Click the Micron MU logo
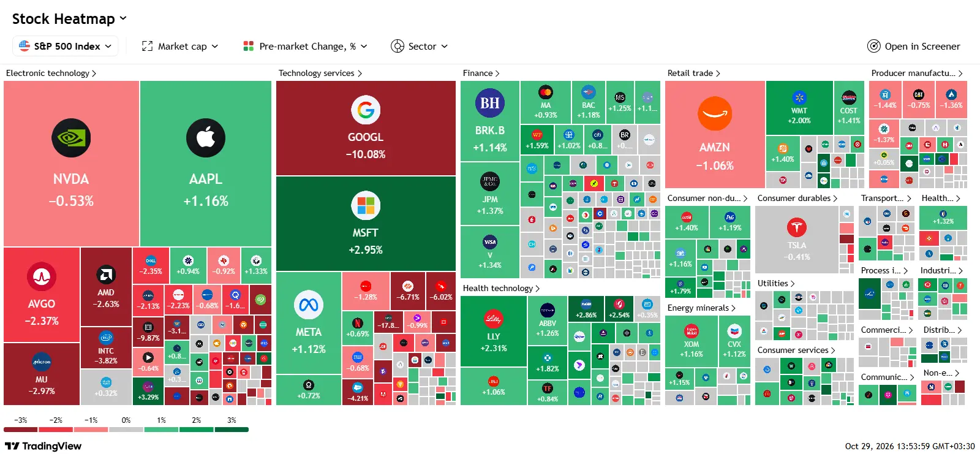 (x=42, y=362)
